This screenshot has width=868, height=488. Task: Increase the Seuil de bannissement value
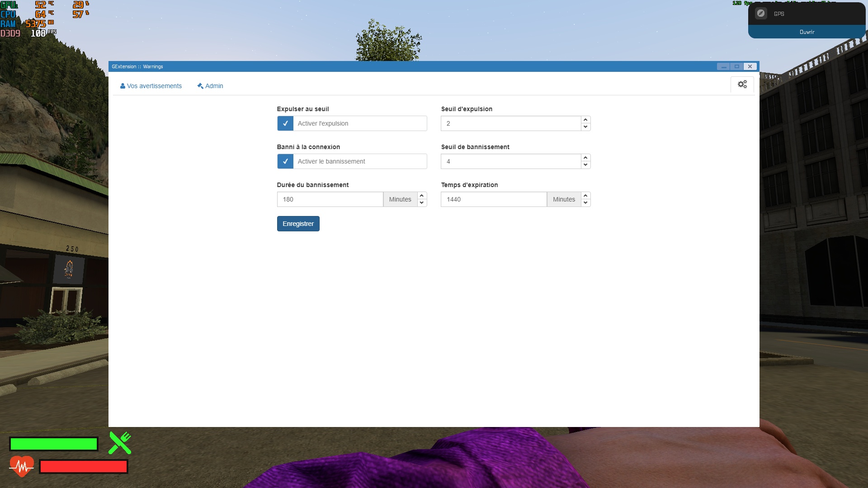pos(585,158)
